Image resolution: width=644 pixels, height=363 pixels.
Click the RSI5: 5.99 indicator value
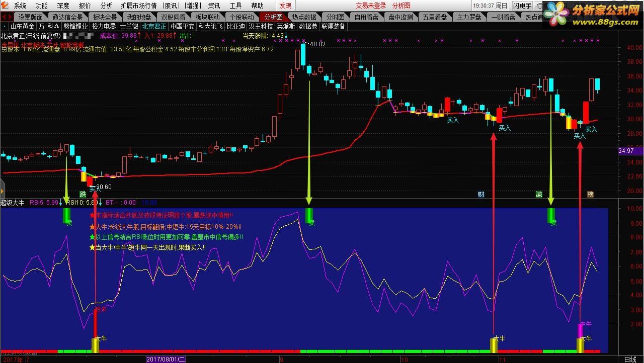click(44, 203)
